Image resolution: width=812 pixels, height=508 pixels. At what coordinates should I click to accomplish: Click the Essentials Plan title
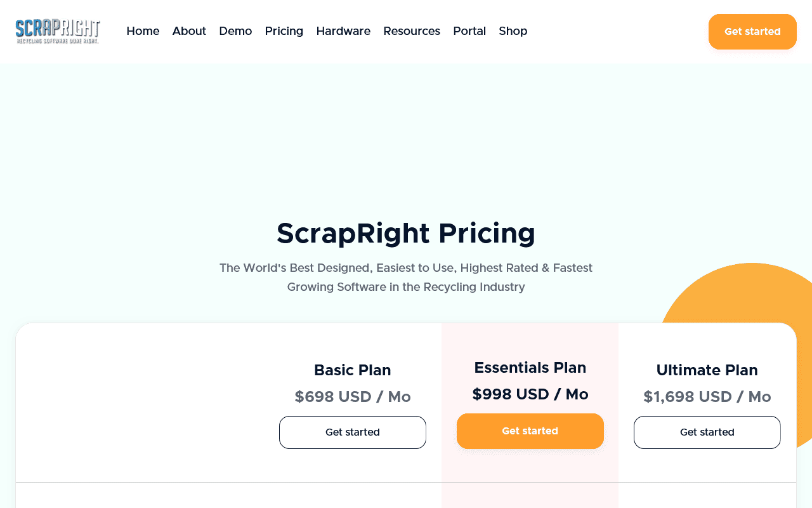point(530,367)
